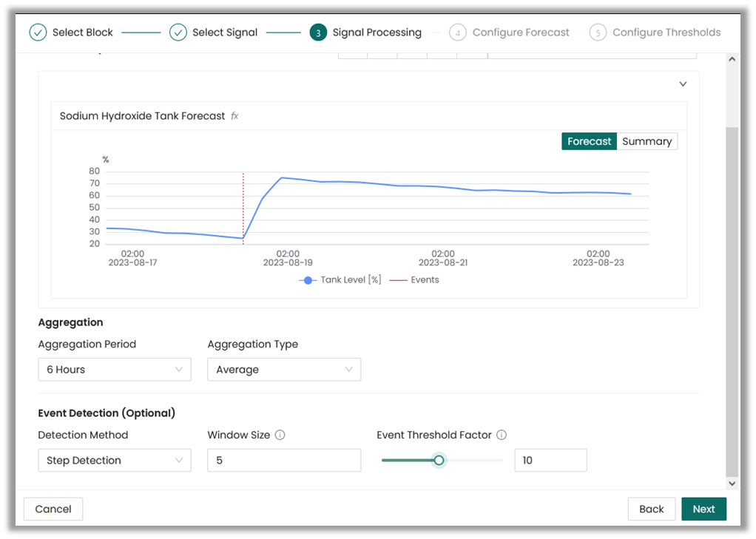Toggle the Events legend series
Viewport: 756px width, 539px height.
point(415,280)
